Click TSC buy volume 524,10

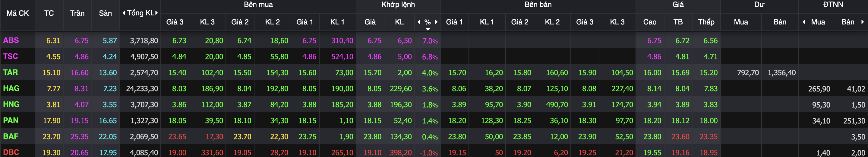[342, 57]
